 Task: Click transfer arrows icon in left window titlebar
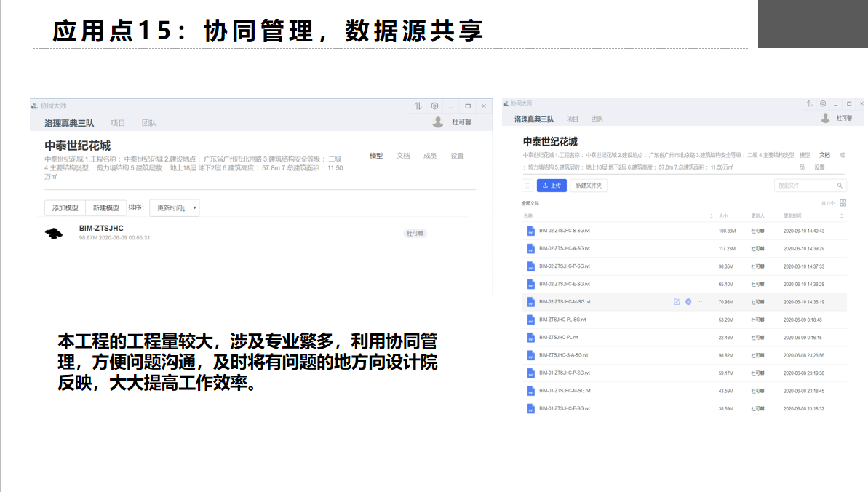418,106
